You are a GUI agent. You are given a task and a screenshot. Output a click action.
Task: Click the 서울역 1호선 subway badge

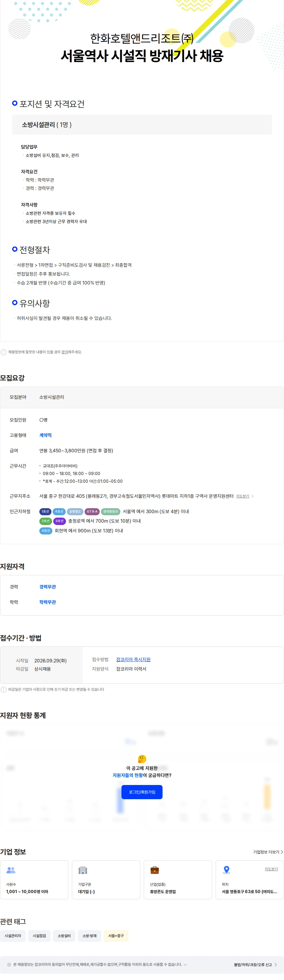pos(45,511)
